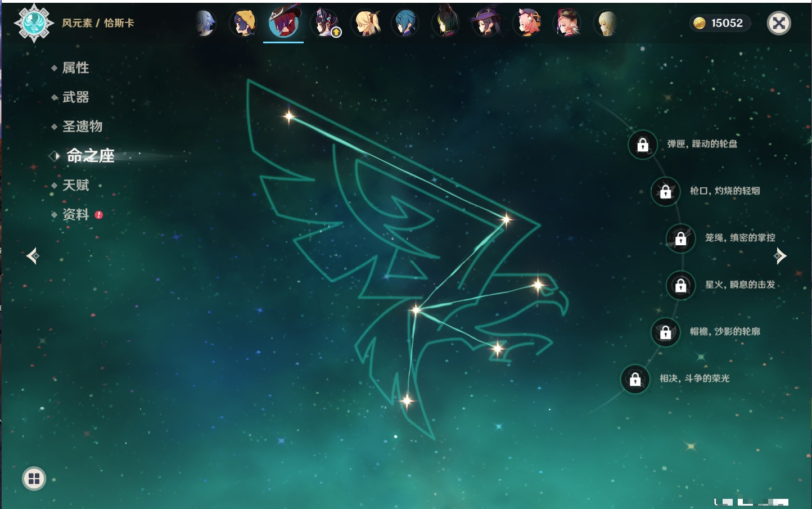Close the character screen with the X
Viewport: 812px width, 509px height.
click(x=779, y=23)
